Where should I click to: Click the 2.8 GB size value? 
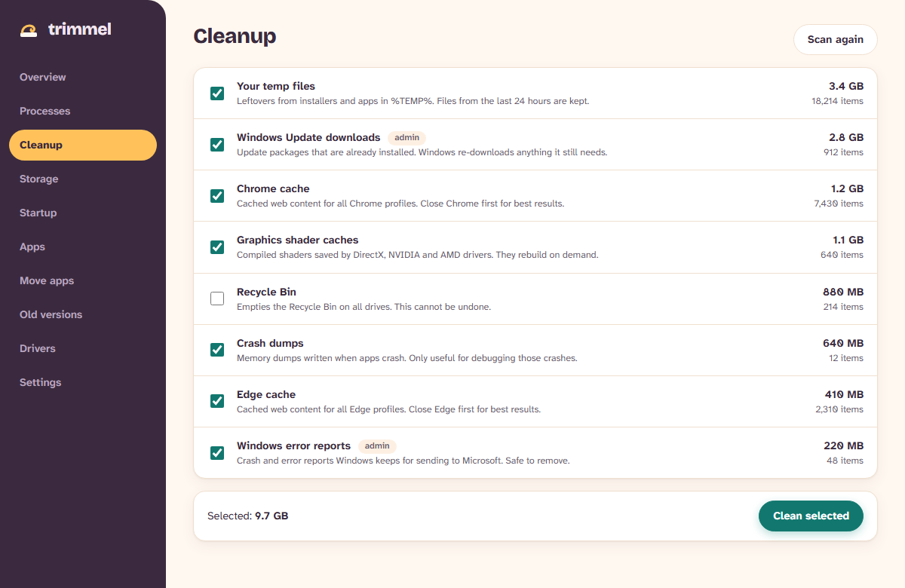846,137
